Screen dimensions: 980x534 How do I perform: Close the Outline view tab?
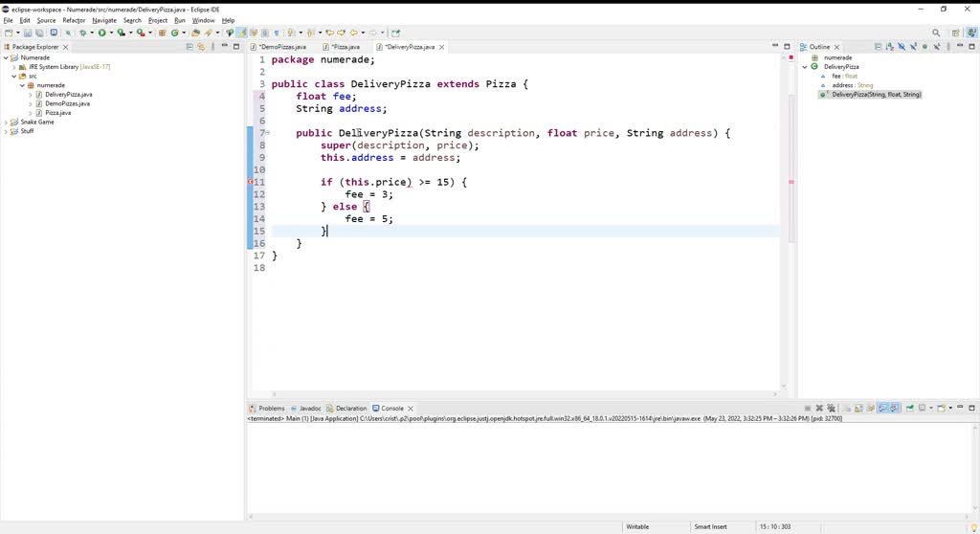point(836,47)
